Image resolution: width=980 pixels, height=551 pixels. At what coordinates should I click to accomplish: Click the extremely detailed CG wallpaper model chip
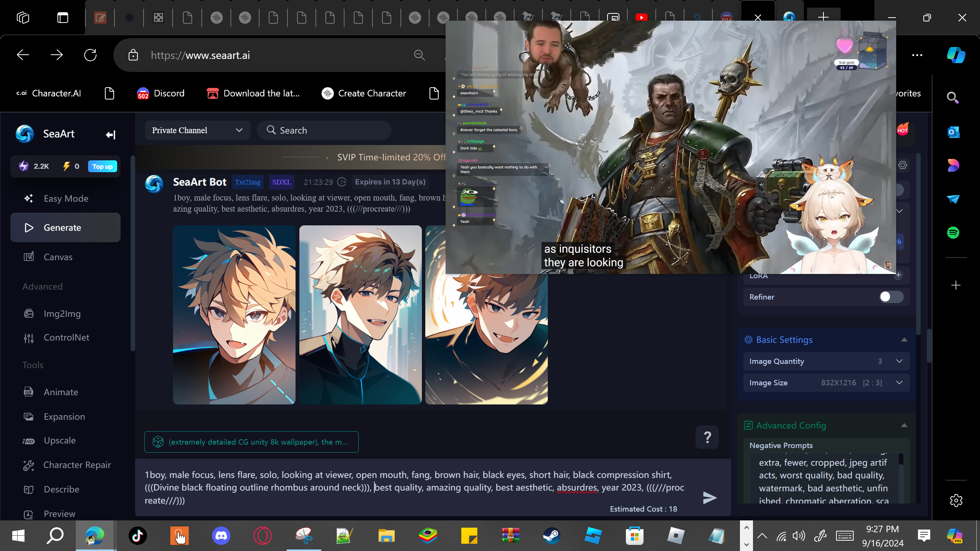252,442
